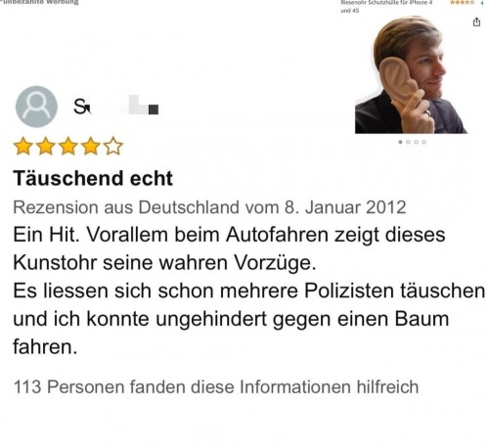Select the second image carousel dot
Screen dimensions: 489x448
click(408, 142)
